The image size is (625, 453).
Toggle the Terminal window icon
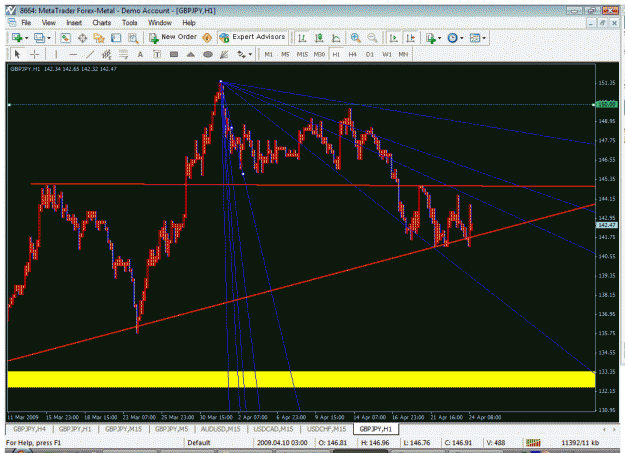116,38
